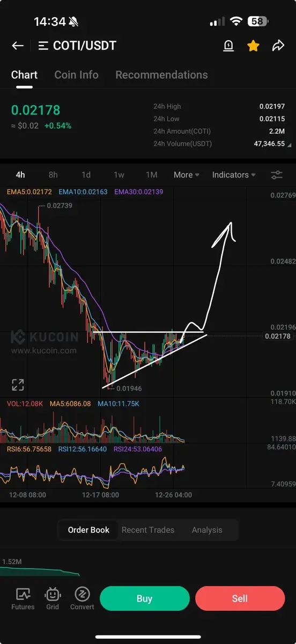Open the price alert bell icon
The width and height of the screenshot is (296, 644).
(x=228, y=46)
